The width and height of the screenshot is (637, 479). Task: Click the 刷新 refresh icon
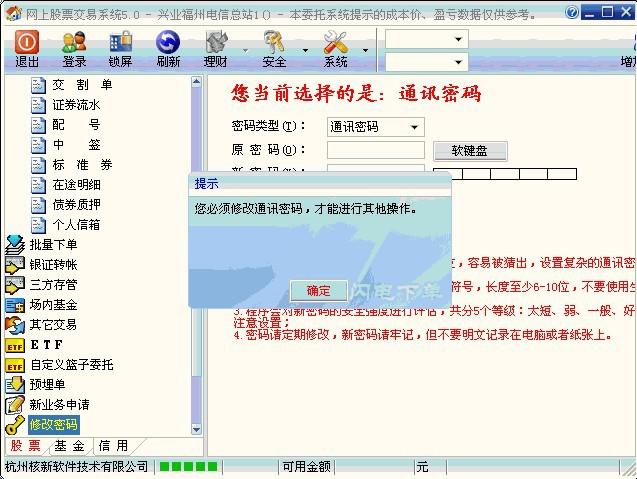pos(168,42)
